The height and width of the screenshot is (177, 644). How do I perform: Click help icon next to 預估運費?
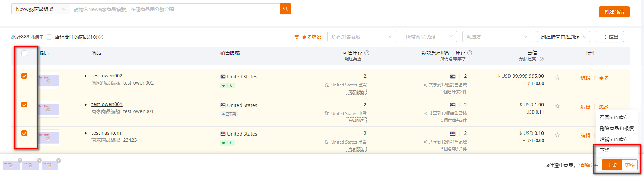(x=542, y=59)
